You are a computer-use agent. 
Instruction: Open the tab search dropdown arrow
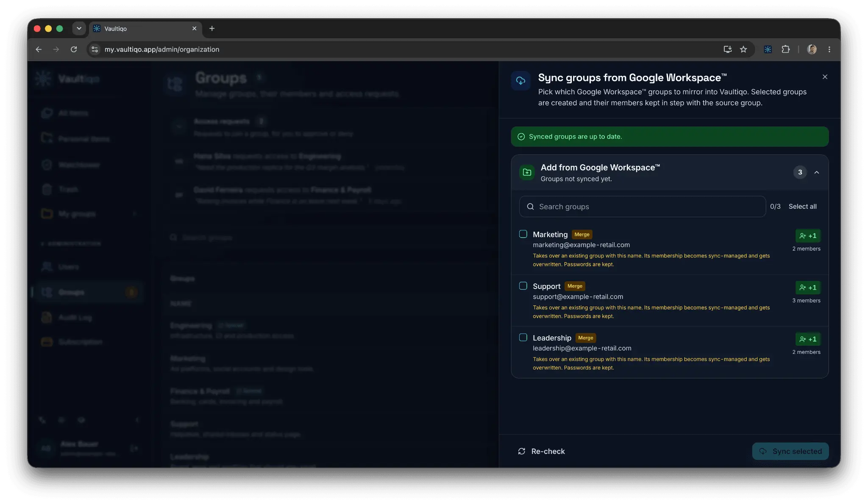tap(79, 28)
